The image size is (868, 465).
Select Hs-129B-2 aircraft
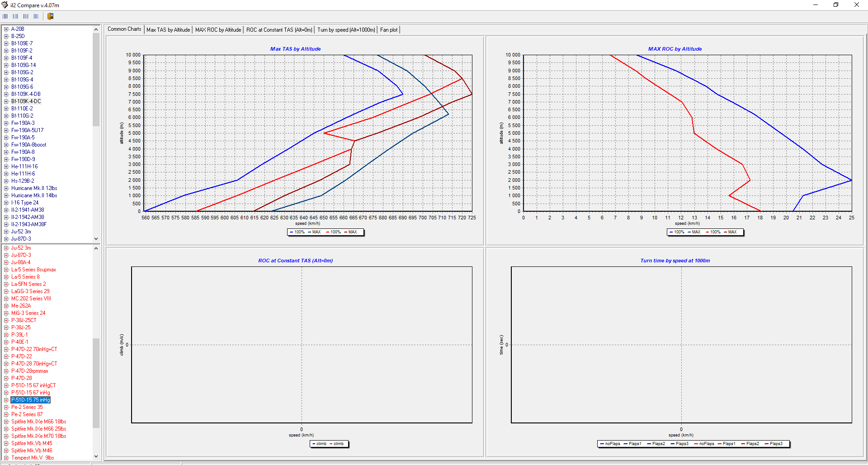pos(23,181)
